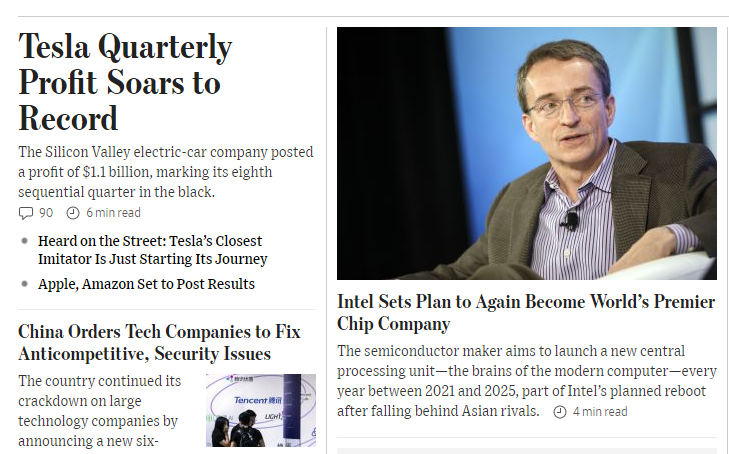Open Tesla Quarterly Profit Soars to Record article
729x454 pixels.
(125, 83)
